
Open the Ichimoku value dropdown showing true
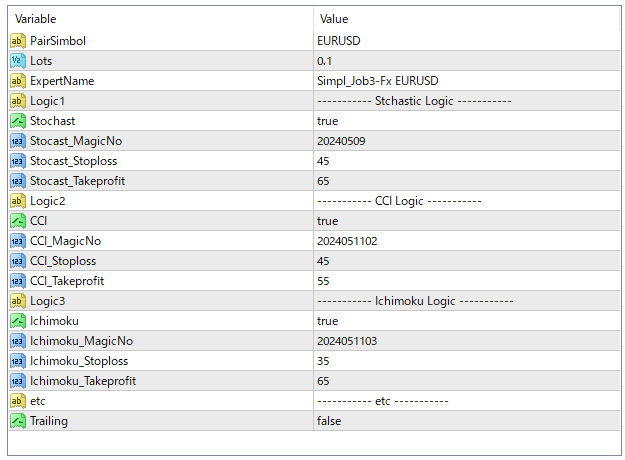(x=327, y=321)
